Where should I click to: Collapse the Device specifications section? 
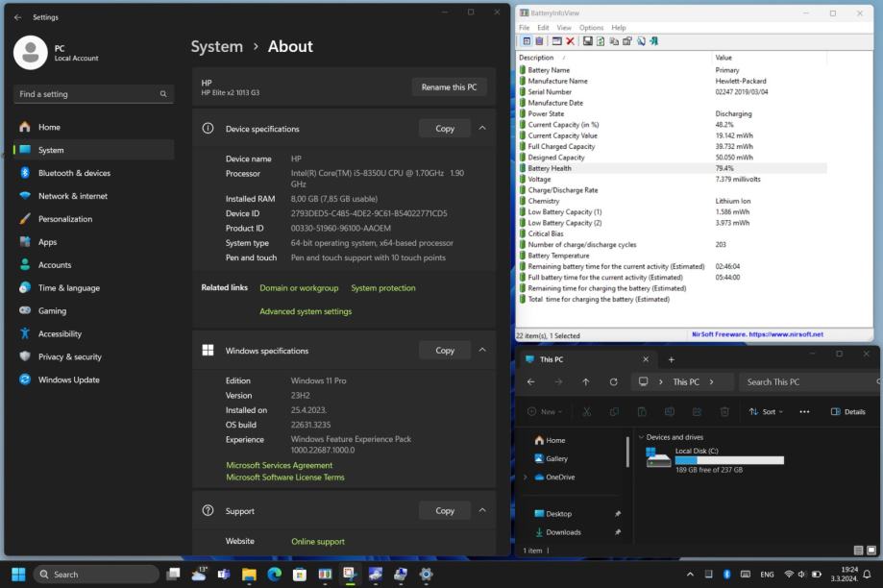(482, 129)
